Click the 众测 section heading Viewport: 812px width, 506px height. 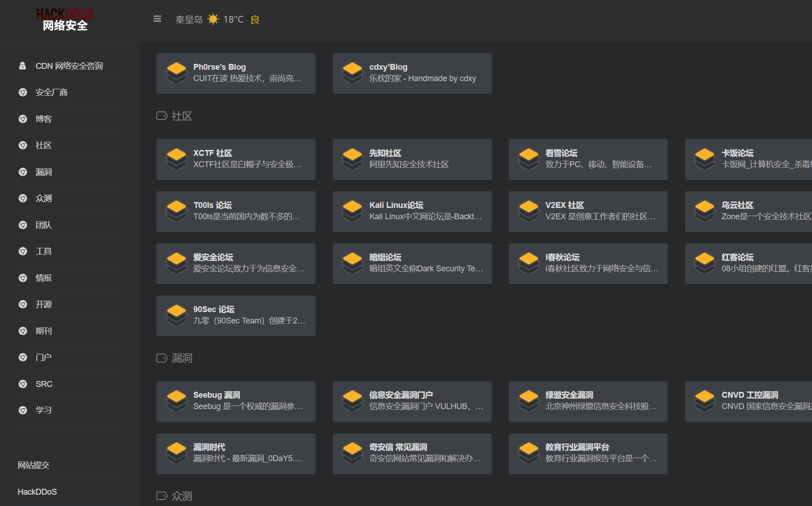coord(182,496)
